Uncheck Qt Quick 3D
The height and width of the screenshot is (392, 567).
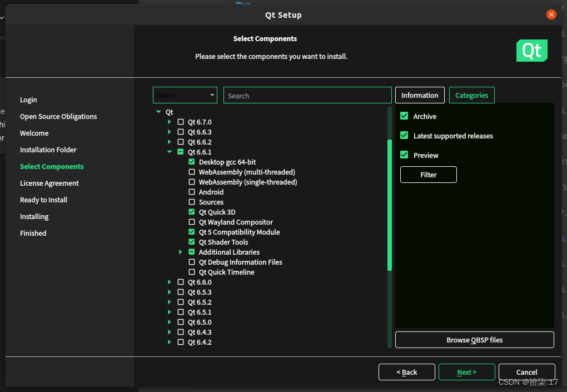tap(191, 212)
